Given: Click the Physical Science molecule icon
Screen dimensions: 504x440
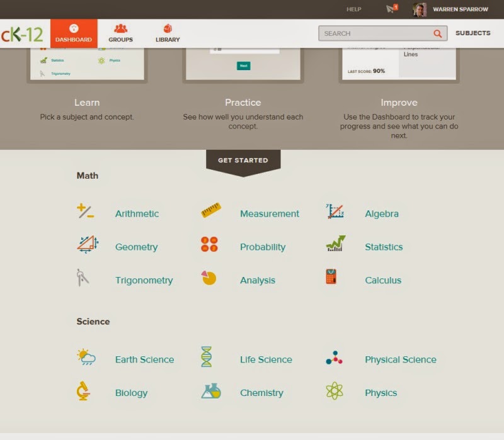Looking at the screenshot, I should click(335, 358).
